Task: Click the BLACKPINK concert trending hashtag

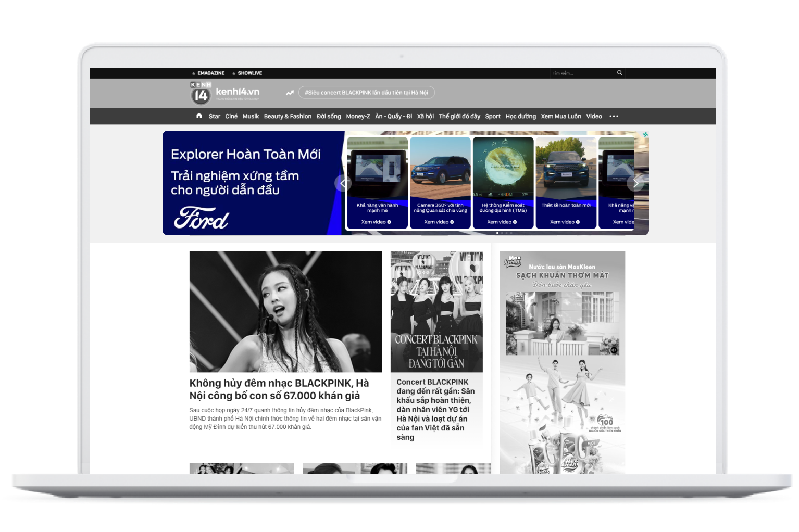Action: [366, 93]
